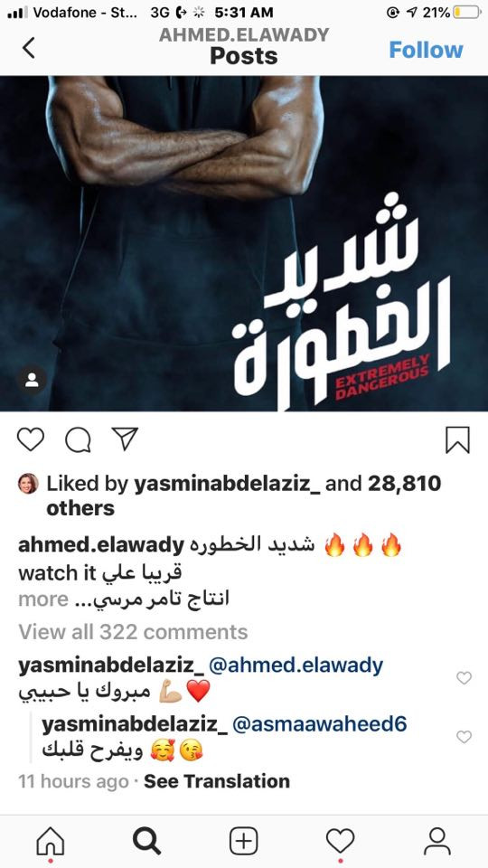Follow the AHMED.ELAWADY account

[426, 50]
